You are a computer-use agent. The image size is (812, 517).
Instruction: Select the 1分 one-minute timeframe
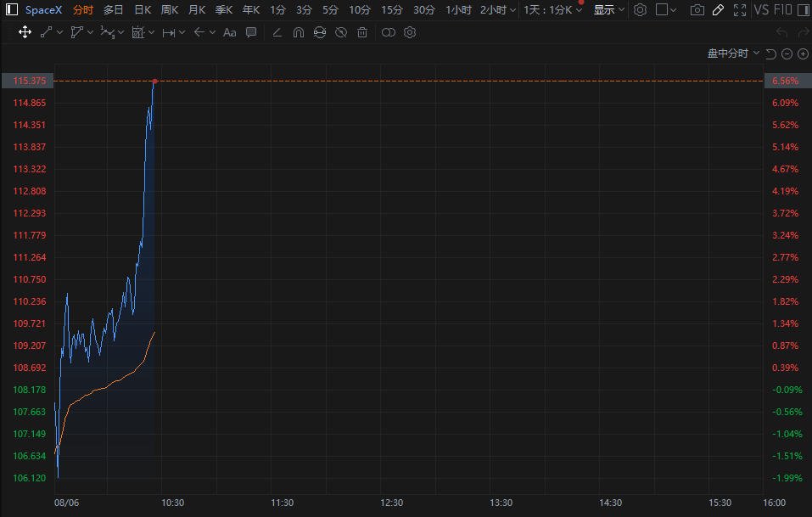coord(277,10)
